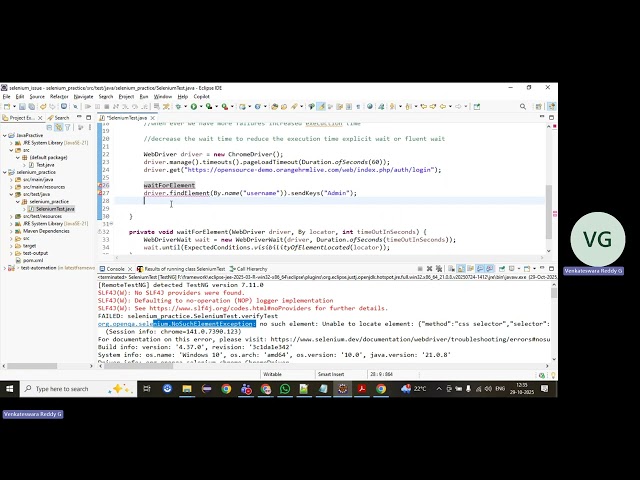The height and width of the screenshot is (480, 640).
Task: Click the Save All toolbar icon
Action: point(31,107)
